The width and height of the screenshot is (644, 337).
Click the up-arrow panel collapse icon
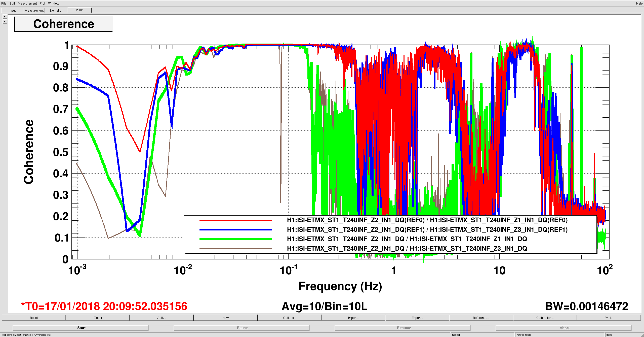pyautogui.click(x=5, y=22)
